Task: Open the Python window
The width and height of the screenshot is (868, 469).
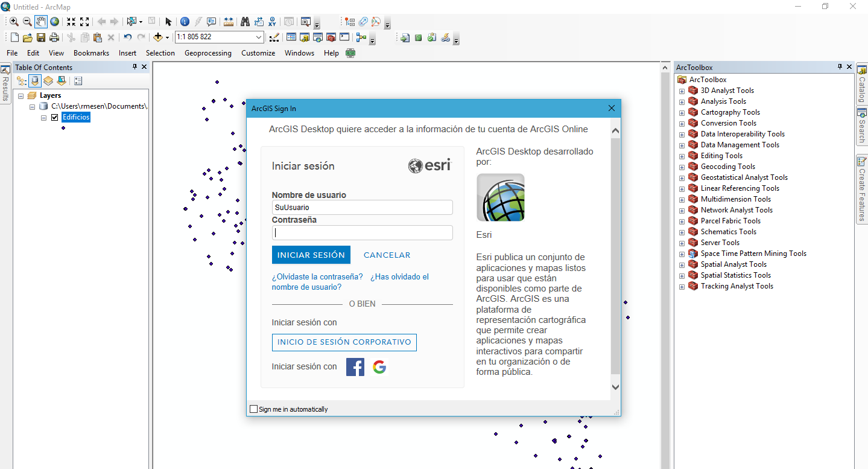Action: tap(344, 37)
